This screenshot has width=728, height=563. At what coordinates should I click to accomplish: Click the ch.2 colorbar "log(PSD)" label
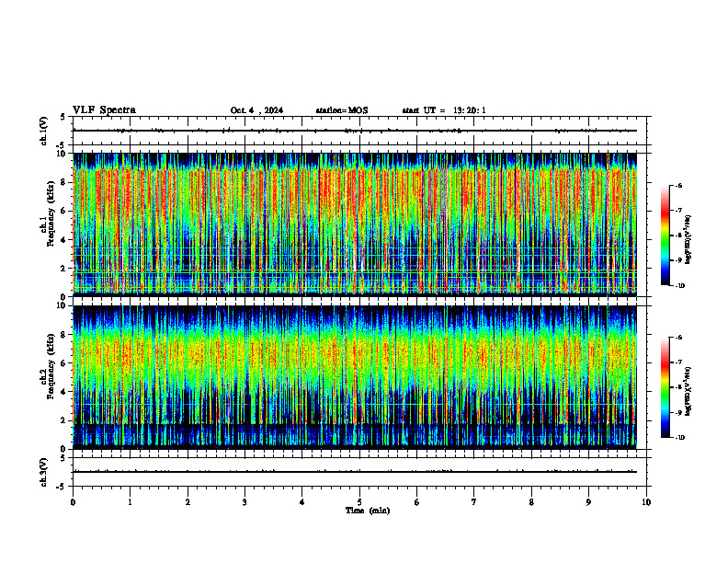[x=688, y=391]
